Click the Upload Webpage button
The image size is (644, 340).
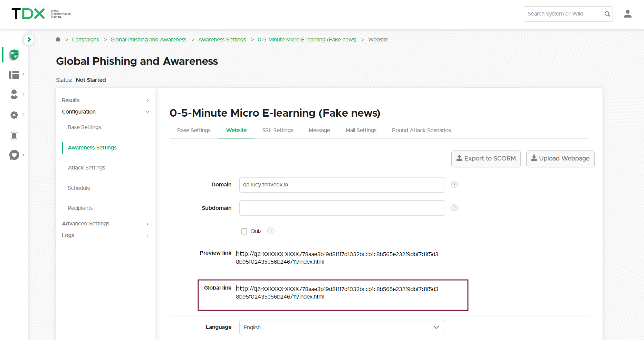tap(560, 159)
